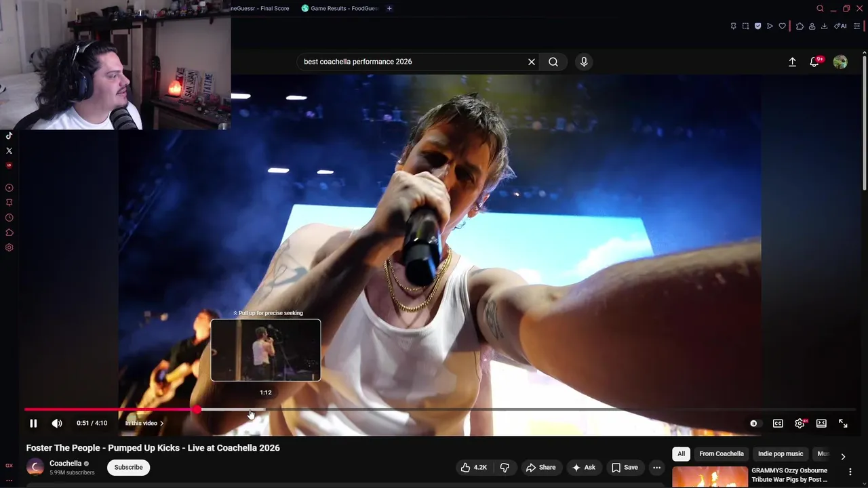Image resolution: width=868 pixels, height=488 pixels.
Task: Toggle the autoplay switch in player controls
Action: tap(753, 424)
